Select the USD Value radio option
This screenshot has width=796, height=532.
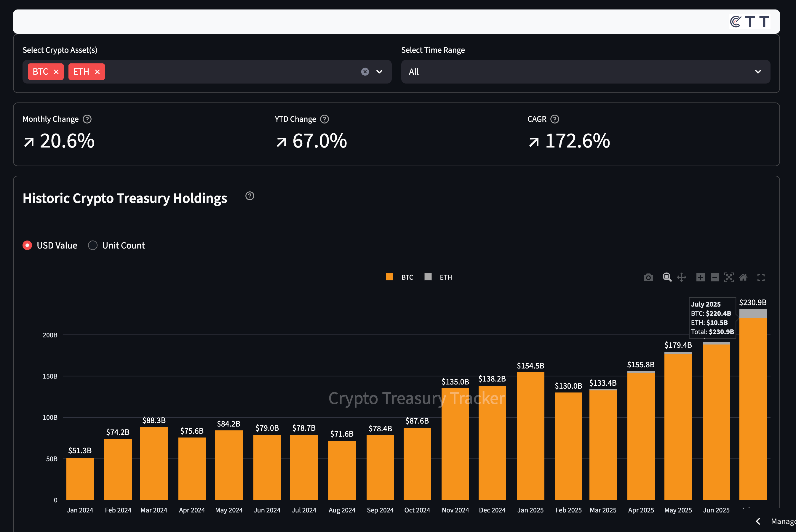(28, 245)
